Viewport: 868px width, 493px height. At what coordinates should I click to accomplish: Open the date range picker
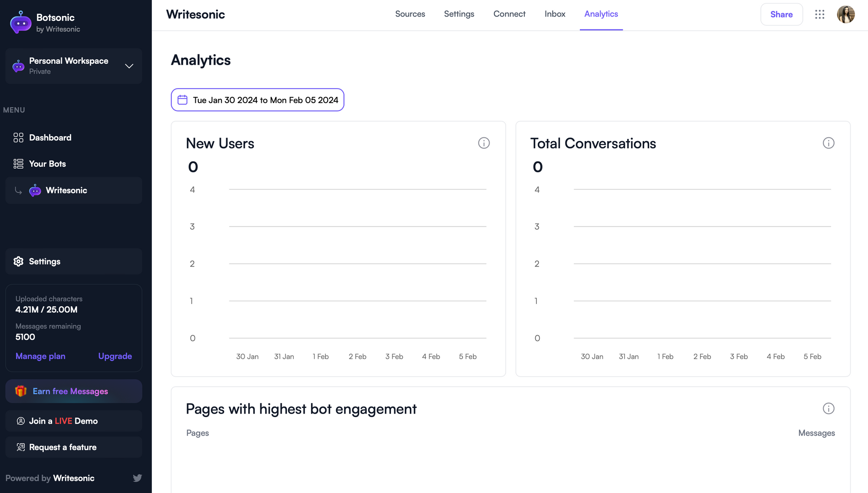coord(257,100)
